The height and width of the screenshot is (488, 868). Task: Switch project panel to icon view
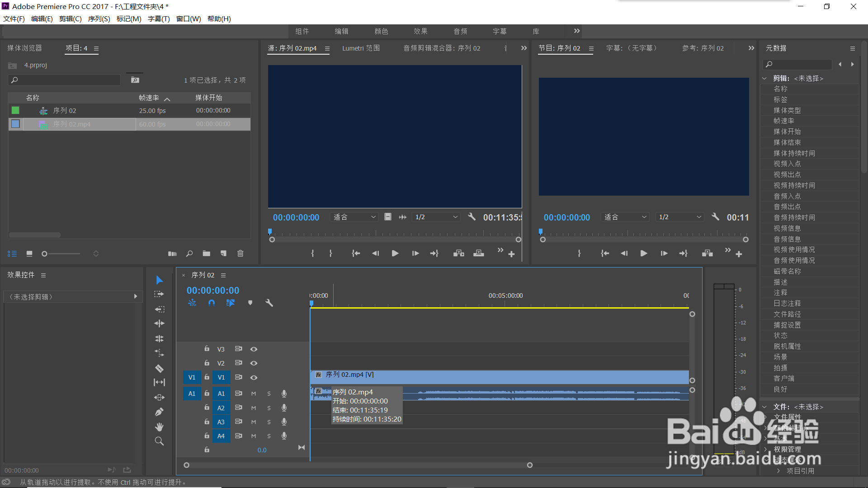pos(29,254)
